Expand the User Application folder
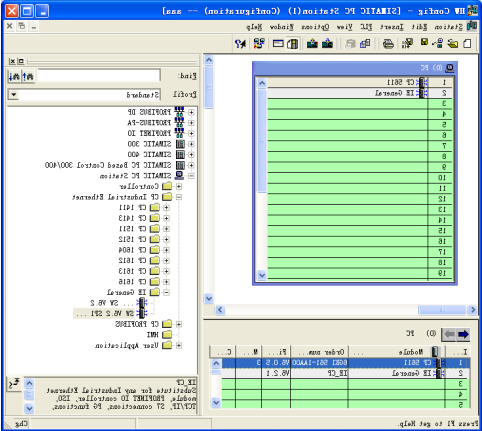This screenshot has height=431, width=482. tap(179, 345)
